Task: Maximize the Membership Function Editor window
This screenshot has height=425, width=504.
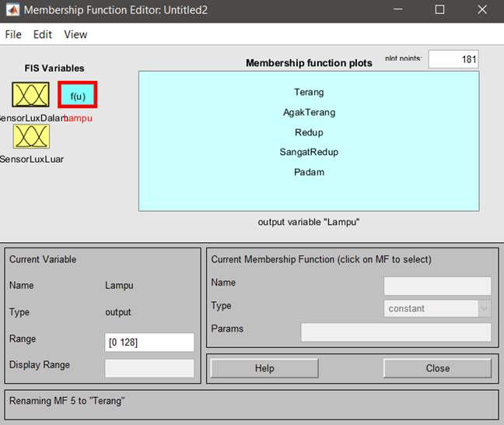Action: point(439,9)
